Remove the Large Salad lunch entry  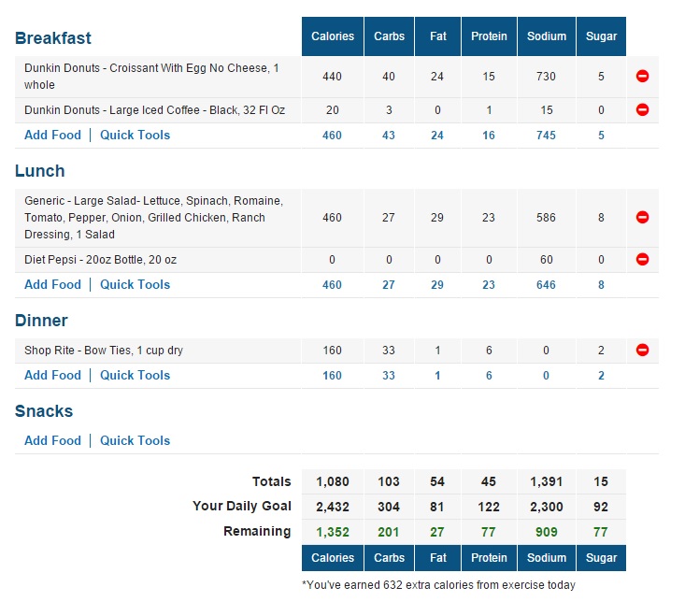point(642,218)
